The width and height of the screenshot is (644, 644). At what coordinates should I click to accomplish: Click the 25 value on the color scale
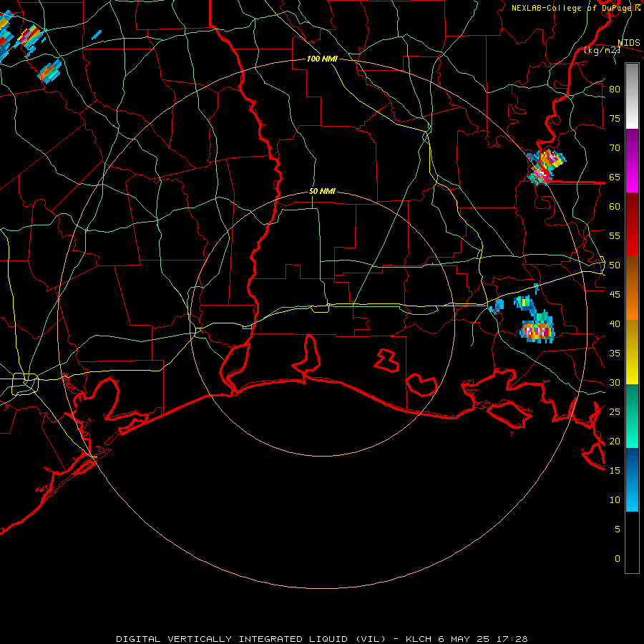615,412
